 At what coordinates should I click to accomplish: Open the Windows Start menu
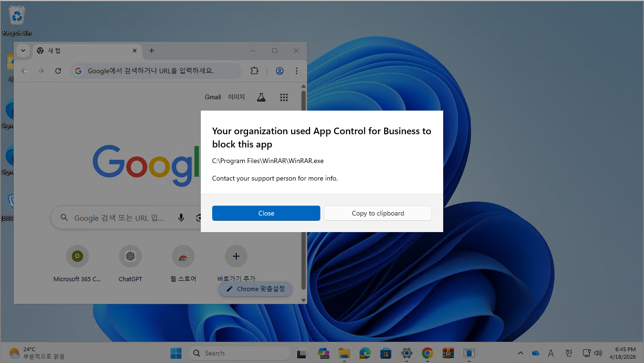coord(176,353)
